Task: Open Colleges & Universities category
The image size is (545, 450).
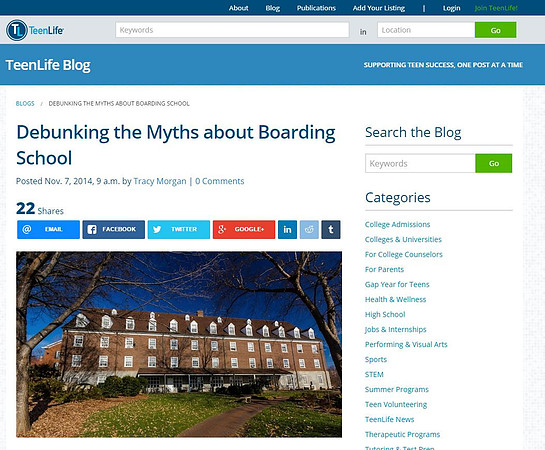Action: [x=403, y=239]
